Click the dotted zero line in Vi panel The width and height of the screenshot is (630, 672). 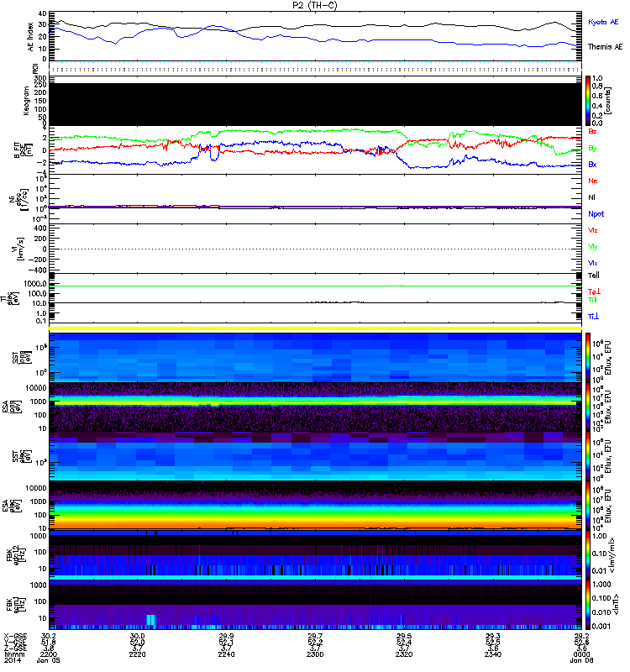tap(315, 249)
